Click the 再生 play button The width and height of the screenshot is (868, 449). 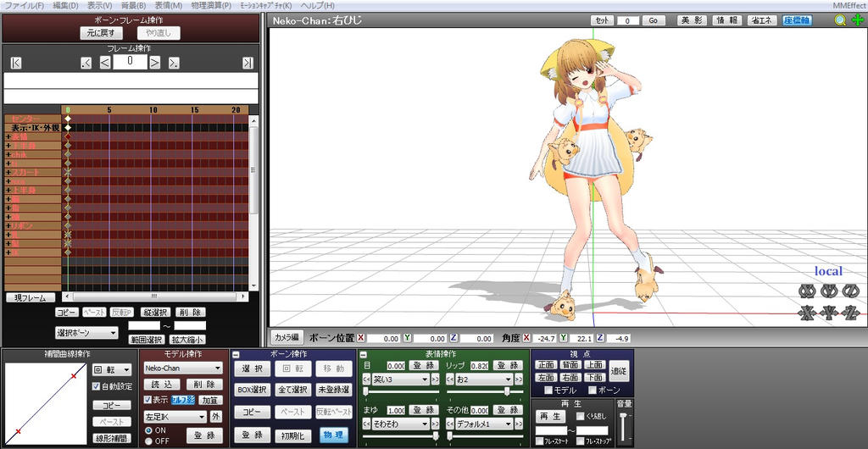click(x=550, y=416)
